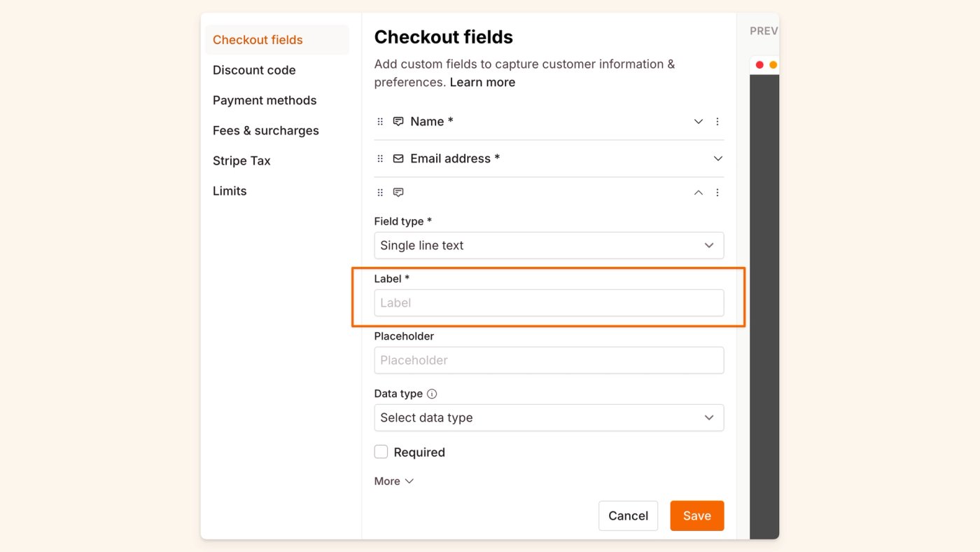
Task: Open the Payment methods section
Action: click(x=265, y=100)
